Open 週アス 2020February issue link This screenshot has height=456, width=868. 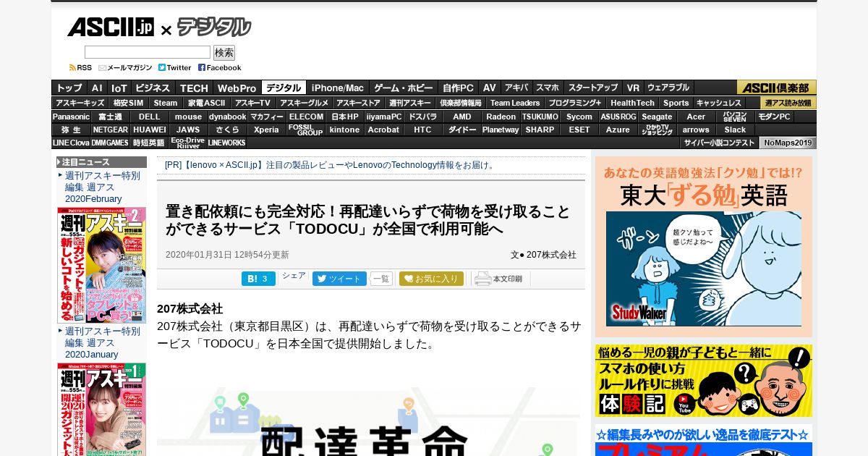coord(102,187)
